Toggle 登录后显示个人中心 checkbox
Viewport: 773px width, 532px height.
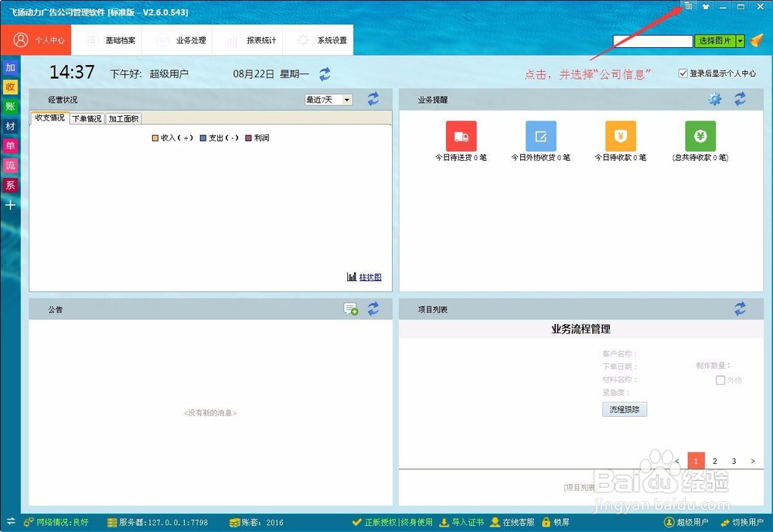tap(682, 72)
